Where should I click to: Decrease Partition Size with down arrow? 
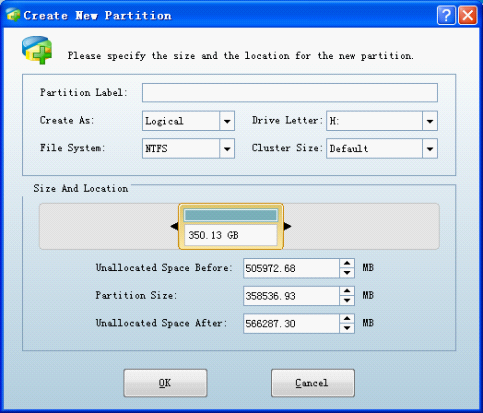tap(347, 301)
